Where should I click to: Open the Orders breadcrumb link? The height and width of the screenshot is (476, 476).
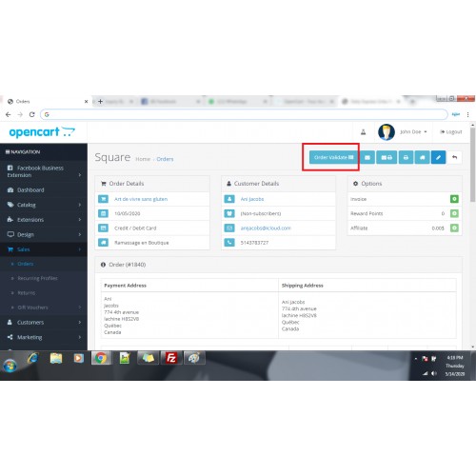[x=165, y=159]
